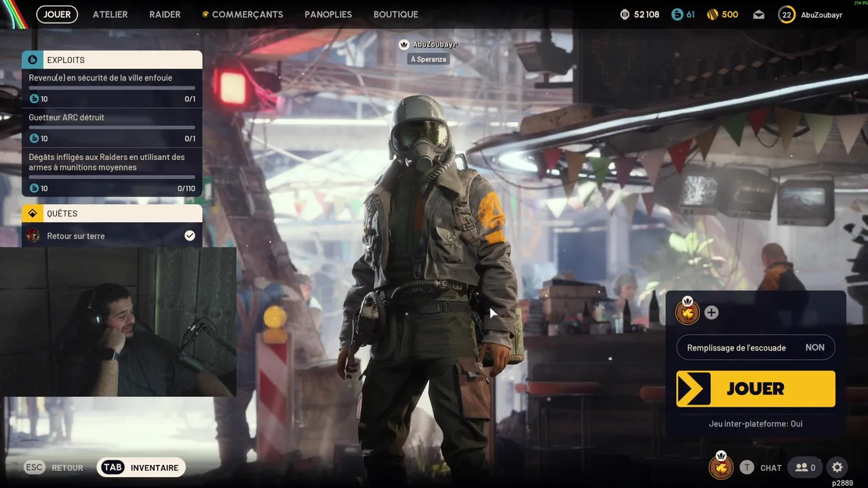Viewport: 868px width, 488px height.
Task: Add a squad member with plus icon
Action: (x=711, y=312)
